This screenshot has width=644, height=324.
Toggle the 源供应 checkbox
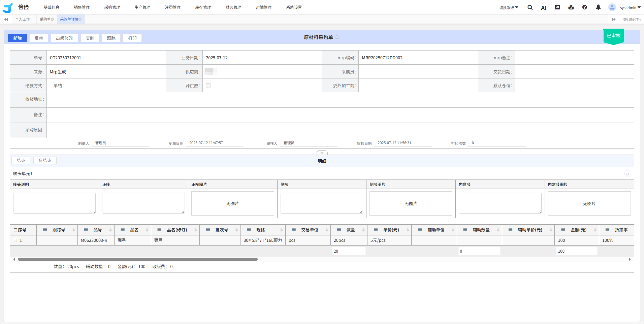click(x=208, y=86)
